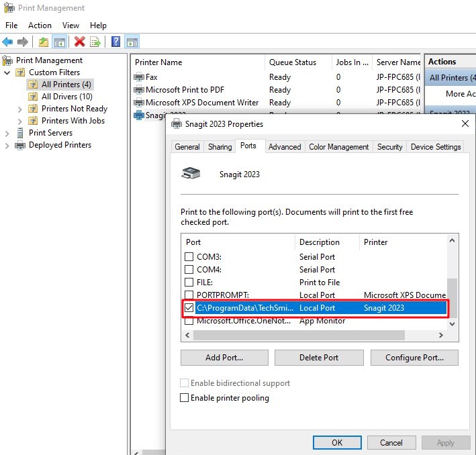Viewport: 476px width, 455px height.
Task: Click the Delete Port button
Action: (319, 358)
